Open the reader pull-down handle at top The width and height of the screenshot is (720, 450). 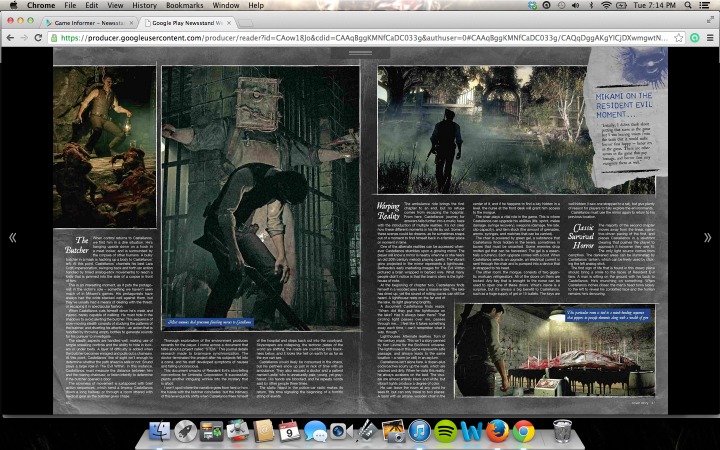pyautogui.click(x=360, y=53)
